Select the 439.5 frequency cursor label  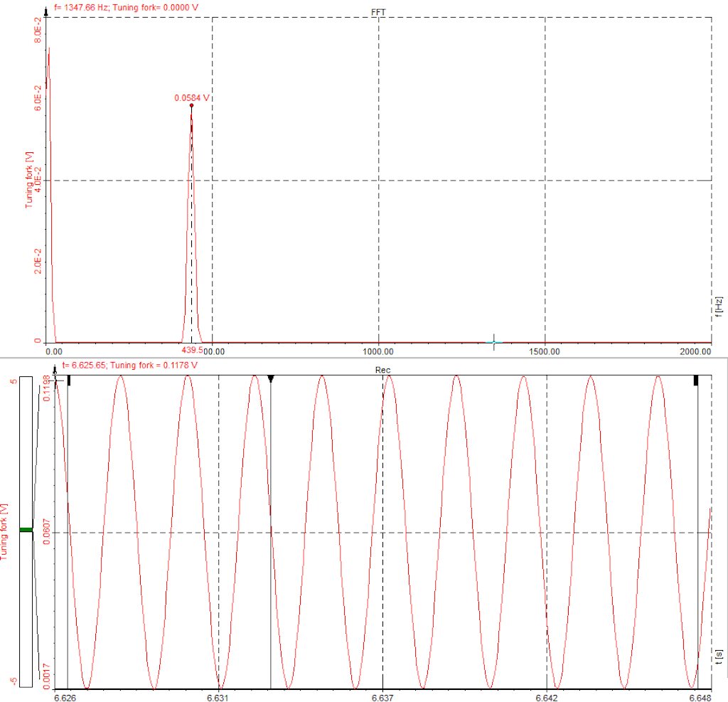pos(192,350)
